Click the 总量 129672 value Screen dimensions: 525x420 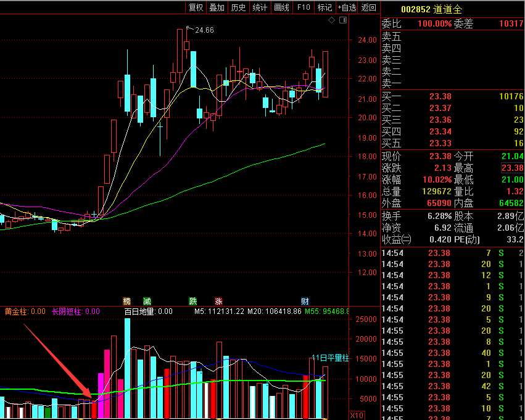pos(437,191)
